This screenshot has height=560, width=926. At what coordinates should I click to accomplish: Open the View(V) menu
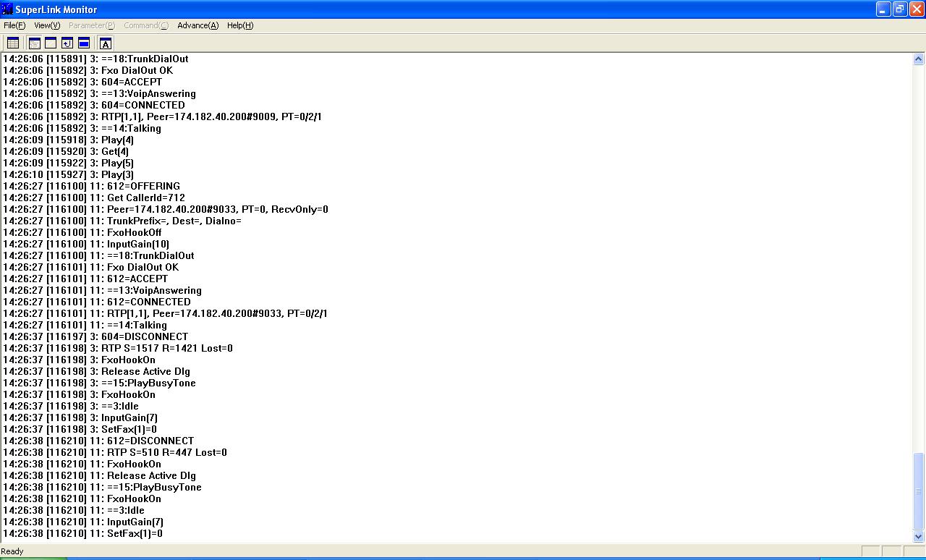point(47,25)
